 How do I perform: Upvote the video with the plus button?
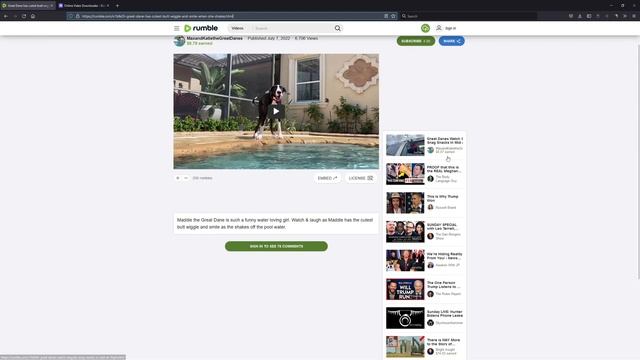coord(178,178)
